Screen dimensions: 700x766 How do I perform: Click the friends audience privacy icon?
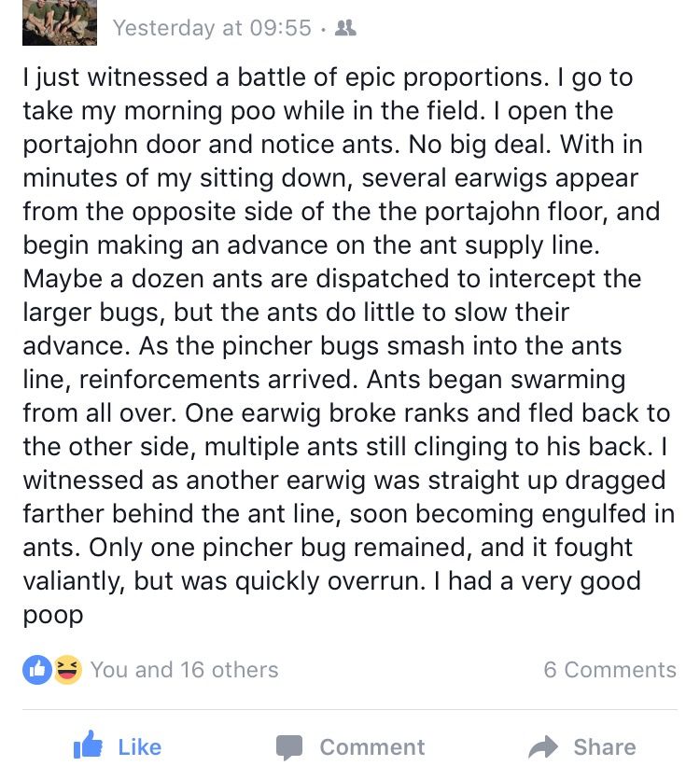tap(344, 28)
